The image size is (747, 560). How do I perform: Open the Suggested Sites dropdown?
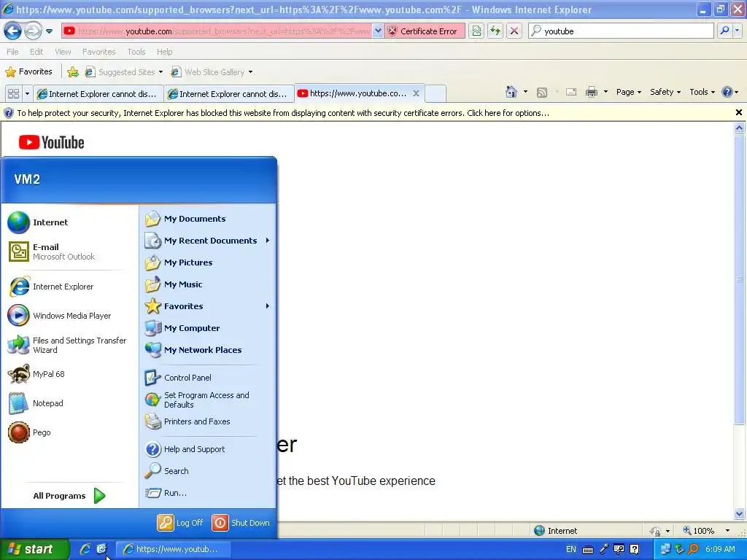tap(124, 72)
